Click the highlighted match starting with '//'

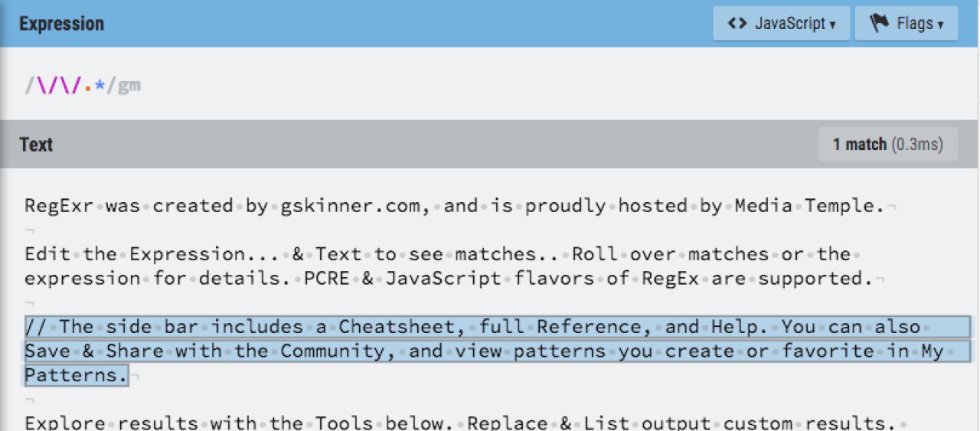[35, 327]
